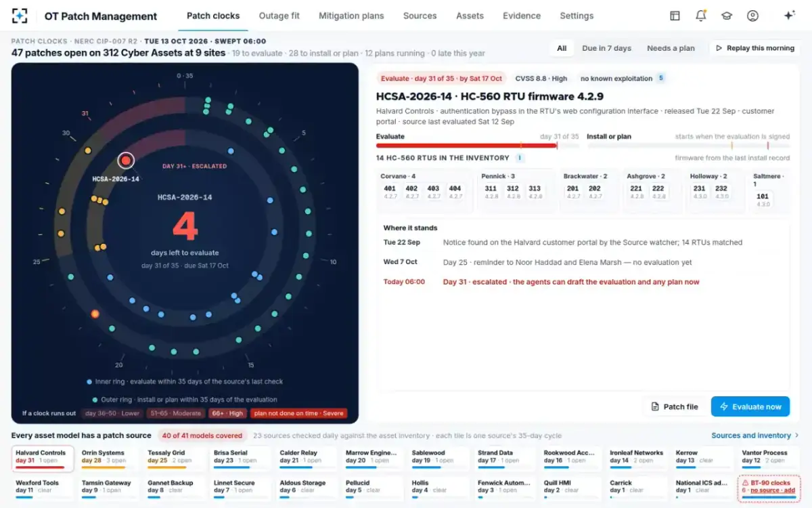Open the notifications bell
Viewport: 812px width, 508px height.
click(701, 16)
